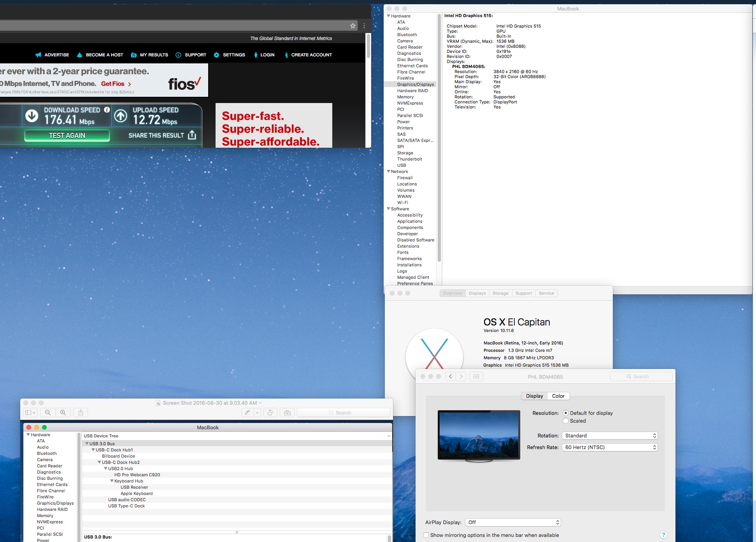Click the display preferences help icon

pos(663,535)
